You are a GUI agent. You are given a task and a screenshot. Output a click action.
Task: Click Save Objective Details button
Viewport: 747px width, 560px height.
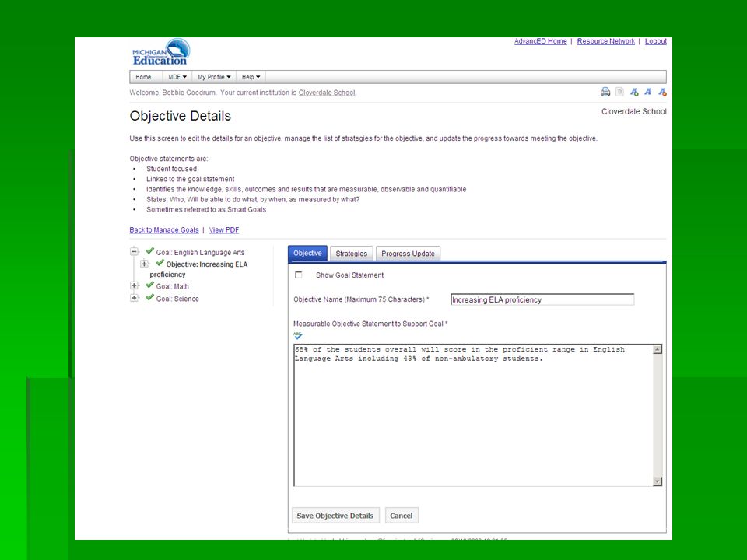point(335,516)
